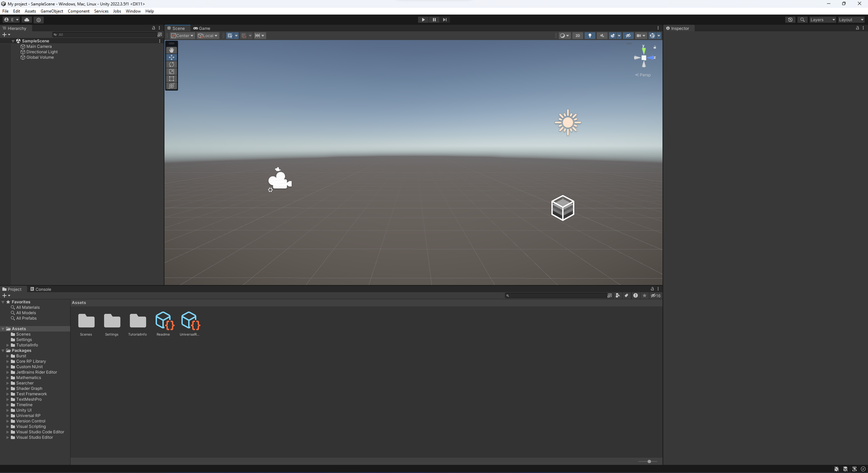868x473 pixels.
Task: Search by type in Project panel
Action: (x=618, y=296)
